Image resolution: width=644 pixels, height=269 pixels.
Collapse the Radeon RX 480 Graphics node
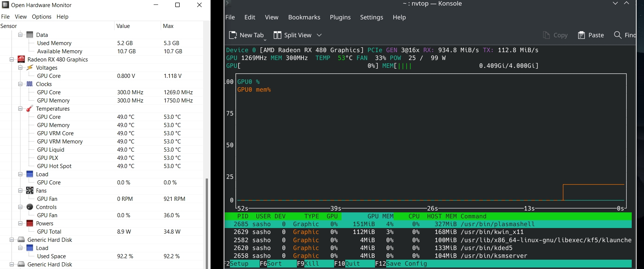[x=12, y=59]
